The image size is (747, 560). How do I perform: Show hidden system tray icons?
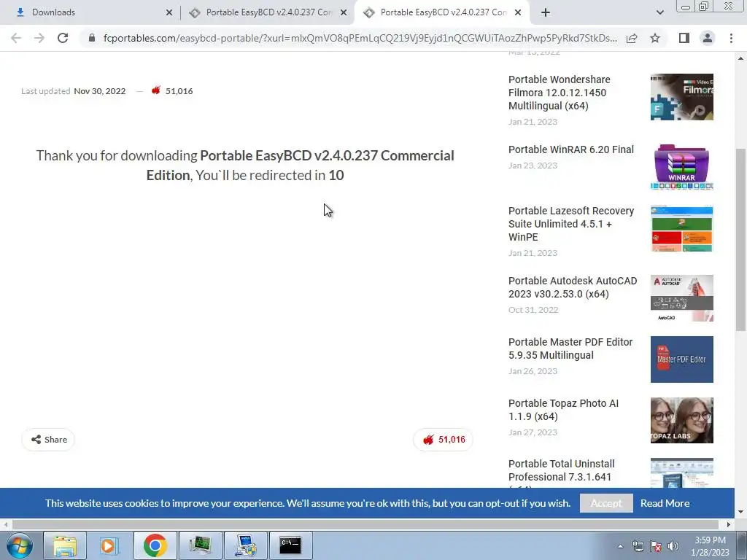620,546
